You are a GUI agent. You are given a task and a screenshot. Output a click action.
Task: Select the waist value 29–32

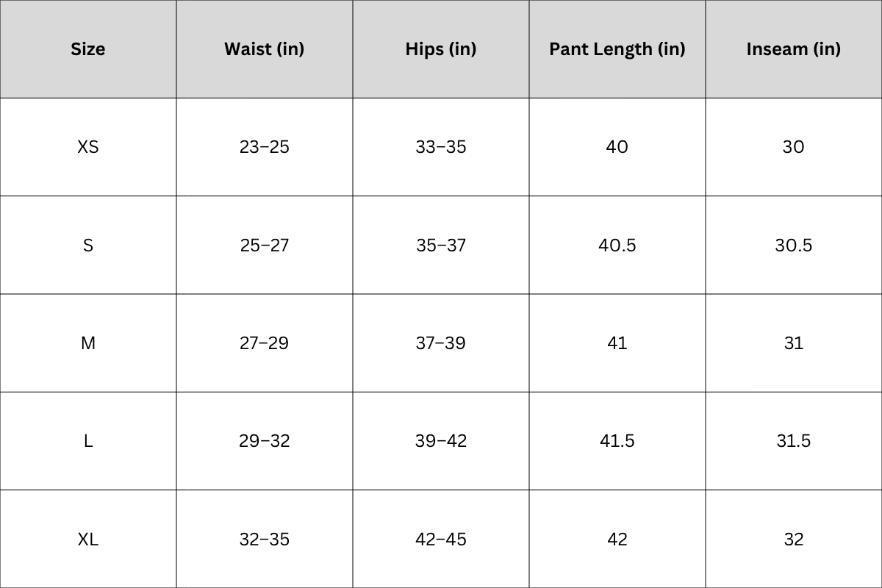tap(265, 441)
